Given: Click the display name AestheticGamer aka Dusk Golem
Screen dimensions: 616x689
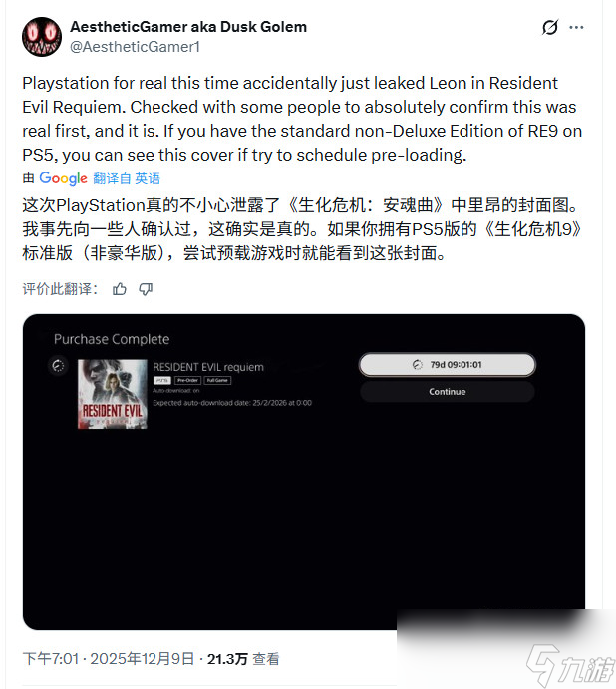Looking at the screenshot, I should [x=188, y=27].
